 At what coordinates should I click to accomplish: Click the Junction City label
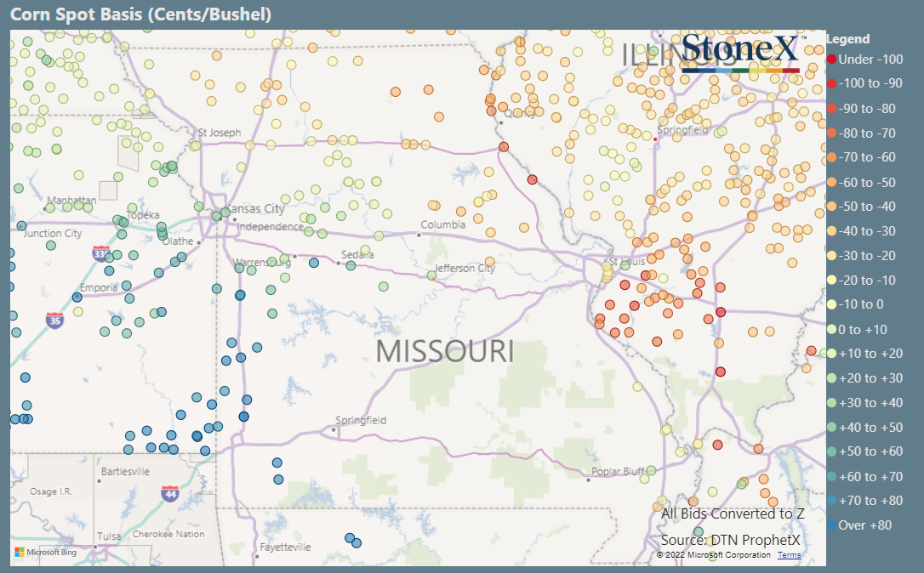[x=53, y=233]
